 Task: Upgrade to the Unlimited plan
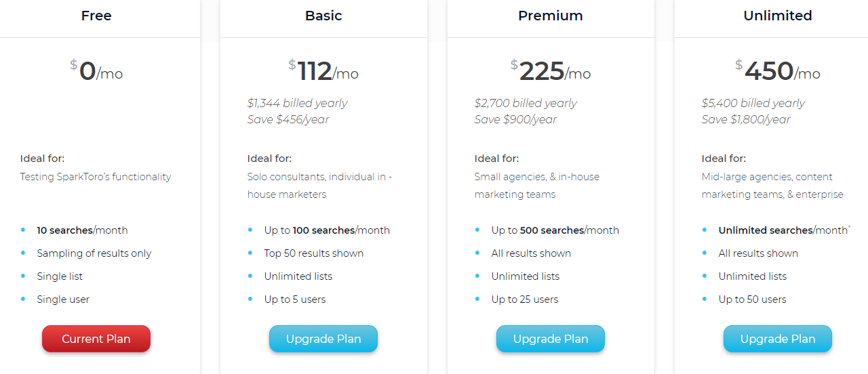pos(778,339)
